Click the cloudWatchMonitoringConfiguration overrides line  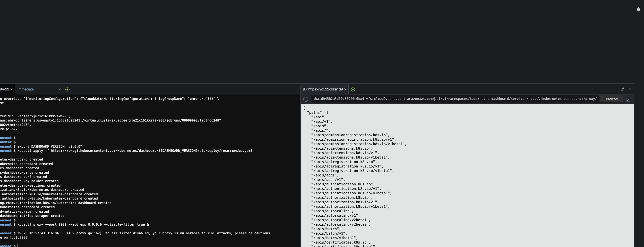110,99
